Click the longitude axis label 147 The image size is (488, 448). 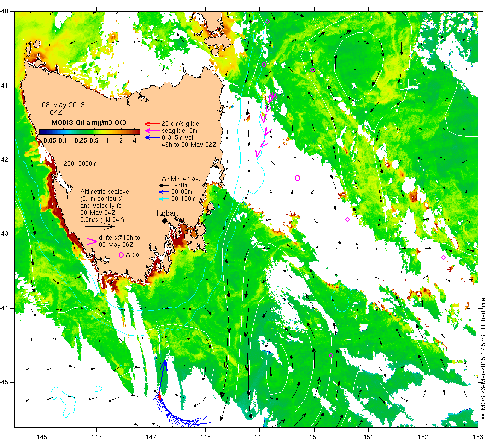(x=151, y=437)
